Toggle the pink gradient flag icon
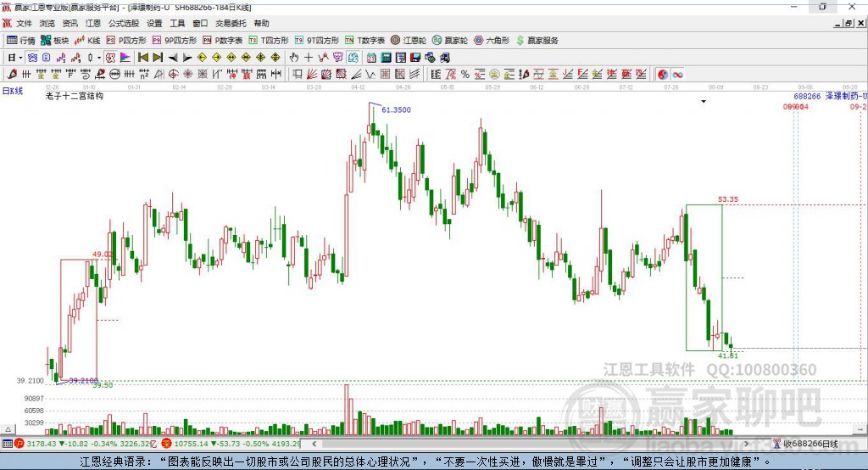 [125, 58]
